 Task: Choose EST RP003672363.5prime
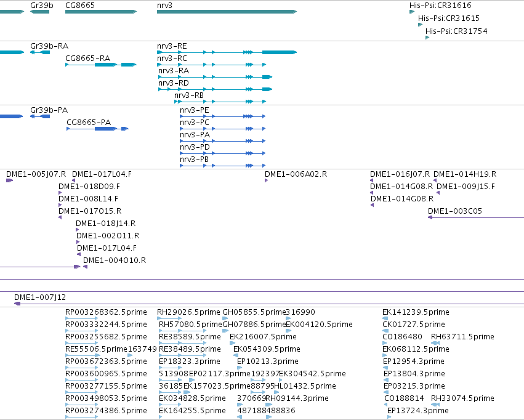coord(106,361)
